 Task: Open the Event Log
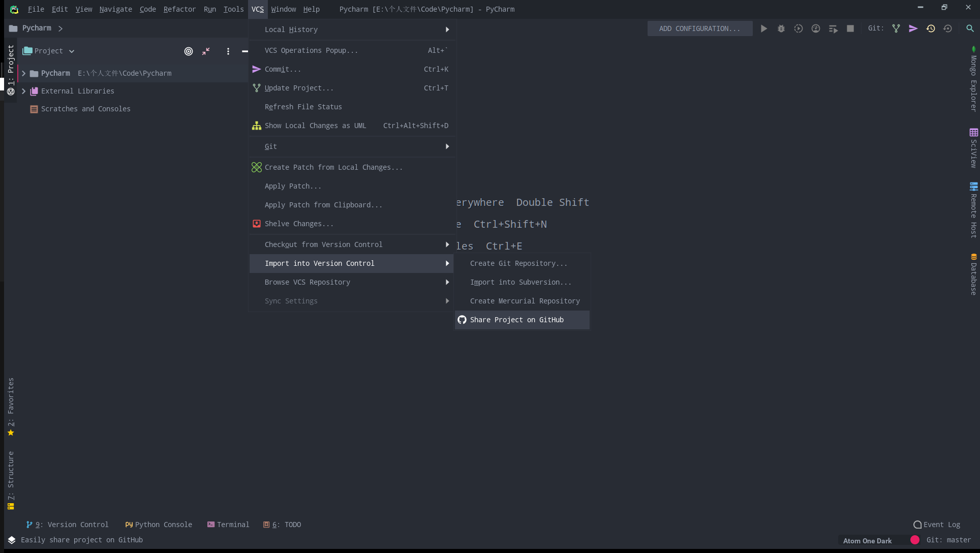click(937, 525)
